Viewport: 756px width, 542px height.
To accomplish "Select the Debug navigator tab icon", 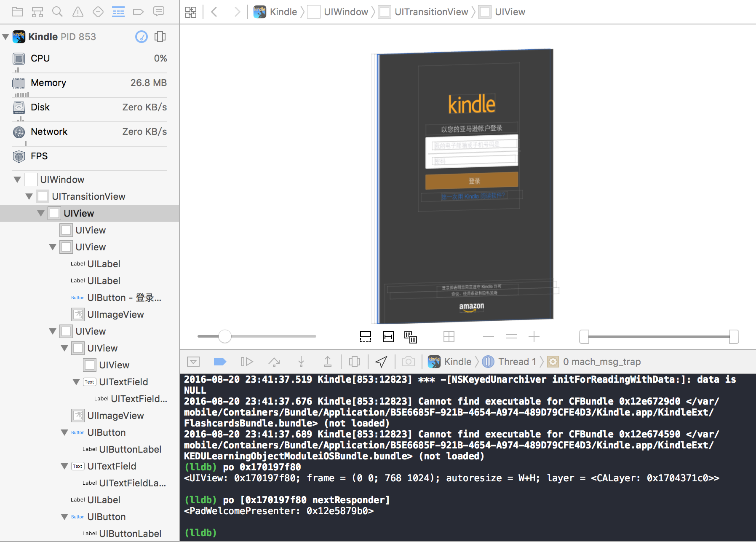I will point(118,12).
